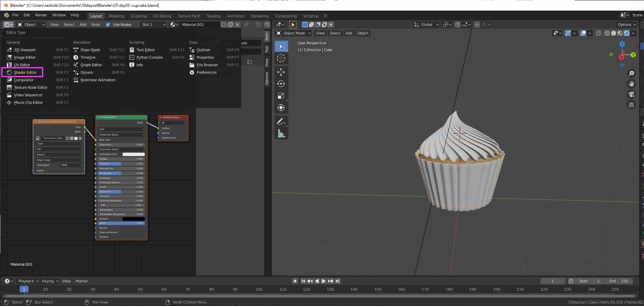
Task: Open the File menu
Action: pos(15,15)
